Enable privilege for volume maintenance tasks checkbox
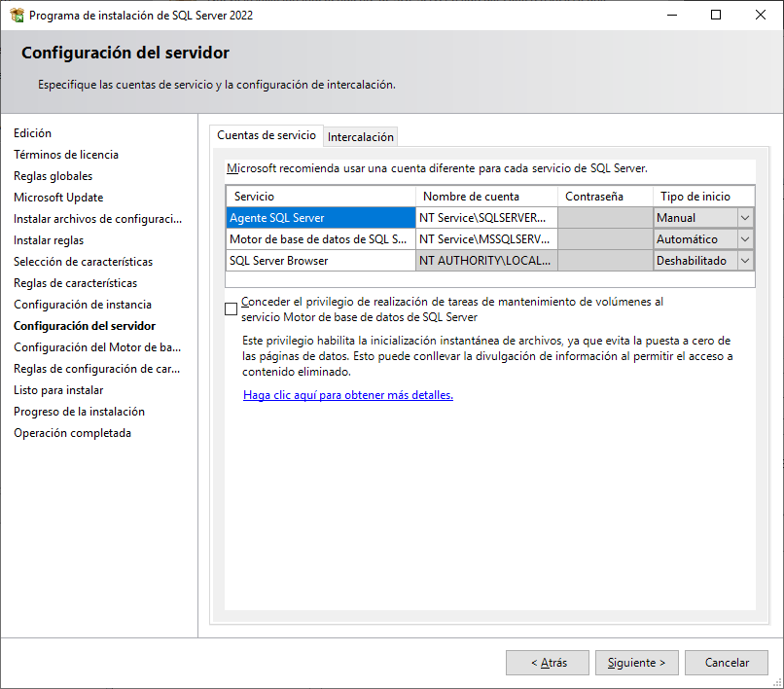Image resolution: width=784 pixels, height=689 pixels. pos(231,308)
